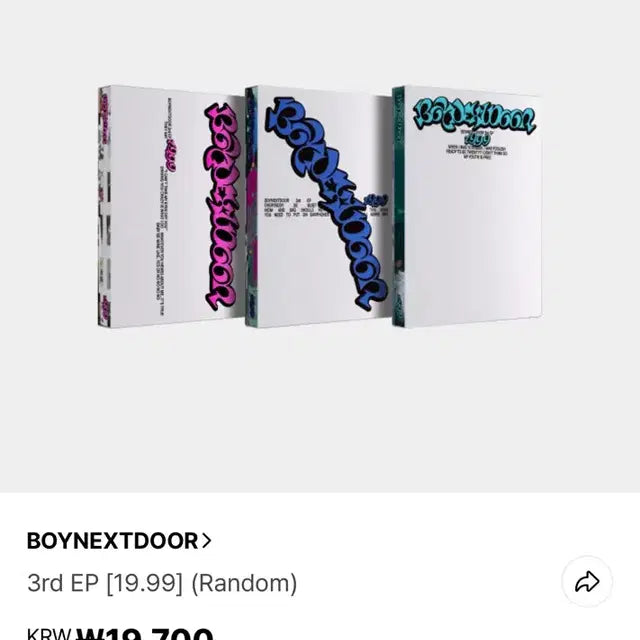This screenshot has width=640, height=640.
Task: Click the blue diagonal BOYNEXTDOOR graffiti logo
Action: coord(326,202)
